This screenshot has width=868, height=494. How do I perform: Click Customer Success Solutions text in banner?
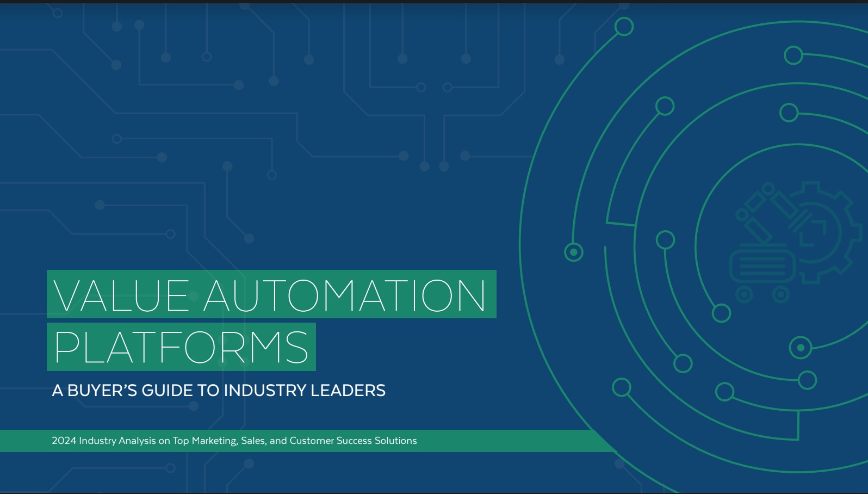point(353,441)
